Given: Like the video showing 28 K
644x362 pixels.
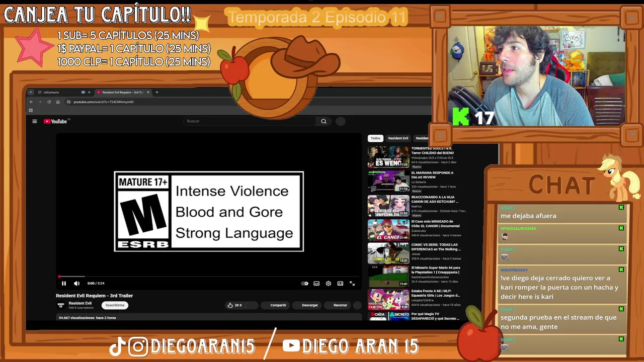Looking at the screenshot, I should click(x=235, y=305).
